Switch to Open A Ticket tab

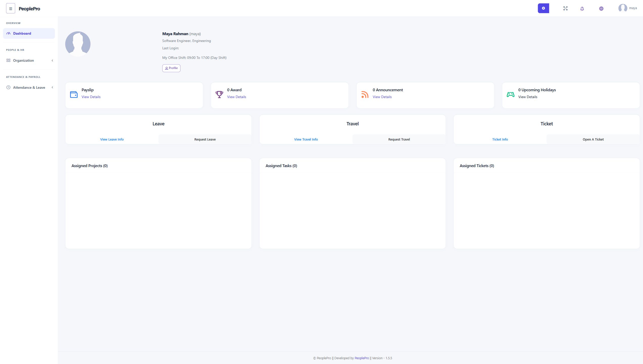(x=593, y=139)
